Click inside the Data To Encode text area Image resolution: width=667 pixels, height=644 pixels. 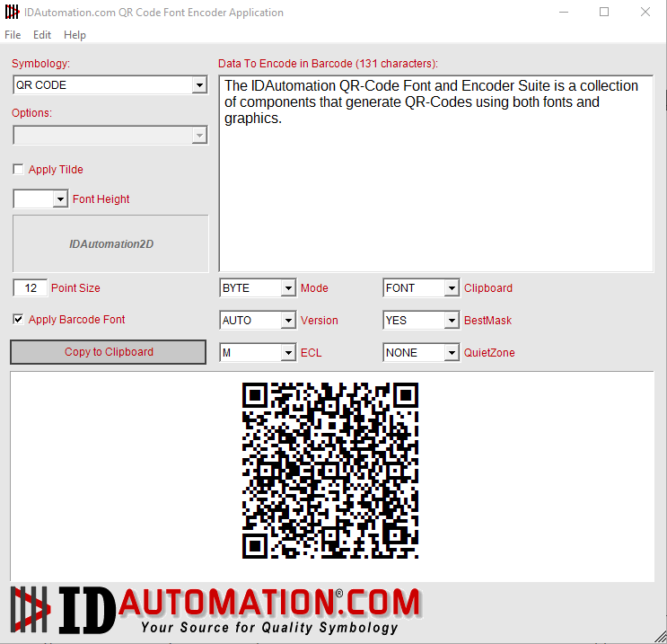(436, 173)
